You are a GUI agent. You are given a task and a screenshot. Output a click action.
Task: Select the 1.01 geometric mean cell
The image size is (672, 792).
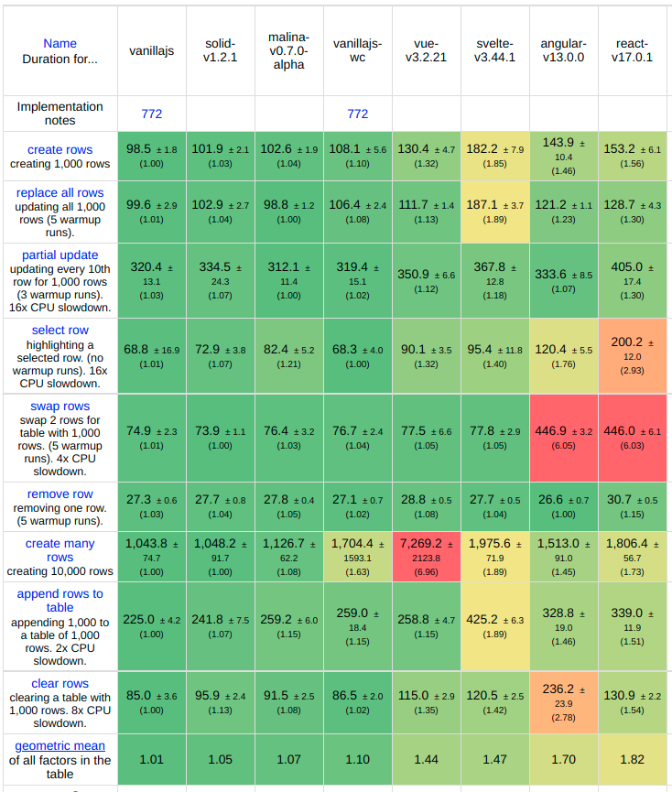pyautogui.click(x=151, y=759)
